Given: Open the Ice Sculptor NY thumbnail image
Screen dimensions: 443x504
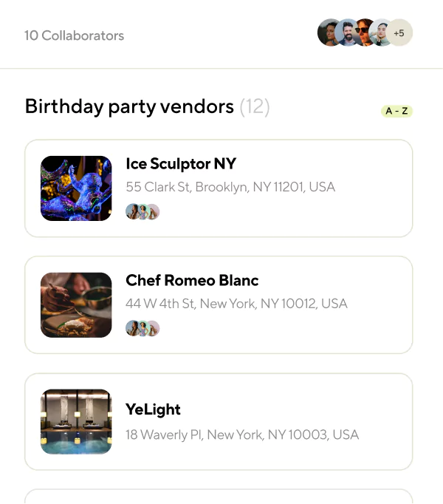Looking at the screenshot, I should pyautogui.click(x=76, y=188).
